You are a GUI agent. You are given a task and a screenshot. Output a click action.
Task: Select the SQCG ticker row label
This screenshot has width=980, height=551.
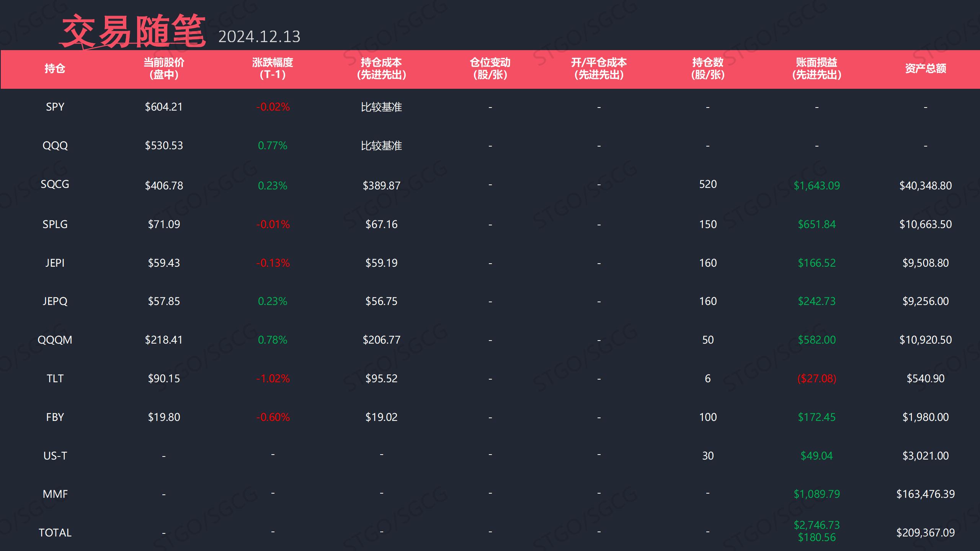point(55,184)
